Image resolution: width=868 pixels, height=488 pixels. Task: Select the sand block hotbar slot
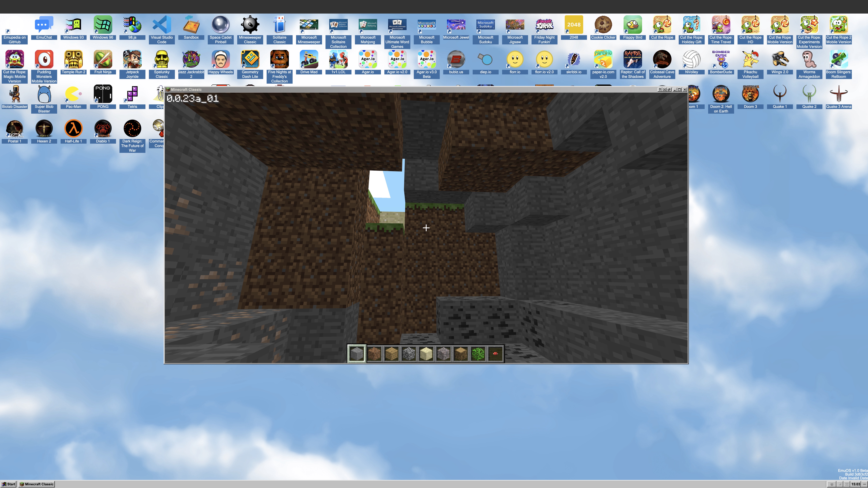(426, 354)
